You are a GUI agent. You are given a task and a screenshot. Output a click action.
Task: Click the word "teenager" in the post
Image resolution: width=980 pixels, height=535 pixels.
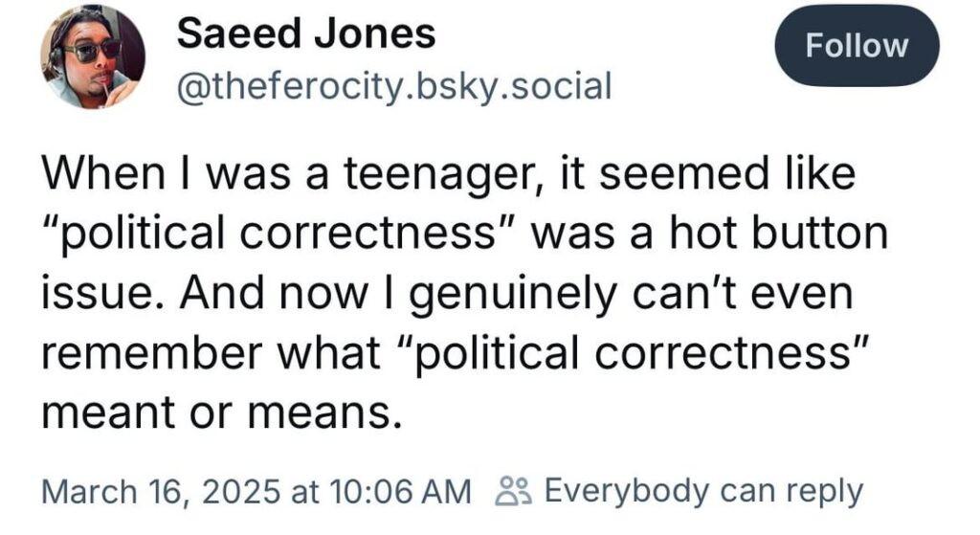435,174
